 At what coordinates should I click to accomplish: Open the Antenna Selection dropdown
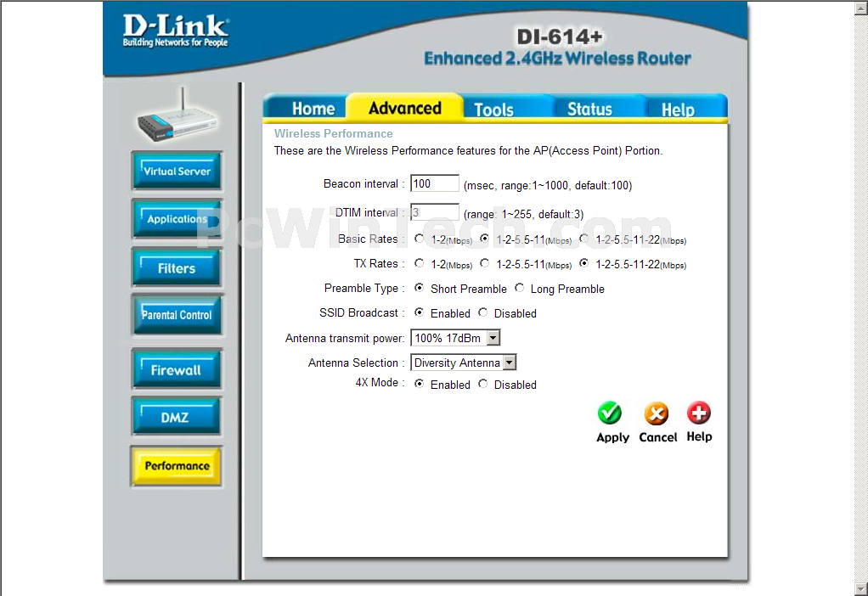pyautogui.click(x=464, y=363)
